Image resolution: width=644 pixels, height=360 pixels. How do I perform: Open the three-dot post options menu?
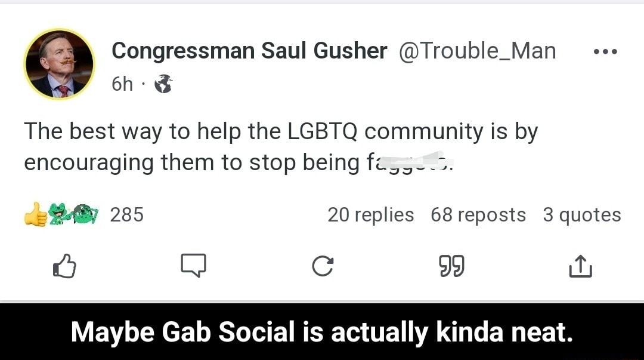click(x=606, y=51)
